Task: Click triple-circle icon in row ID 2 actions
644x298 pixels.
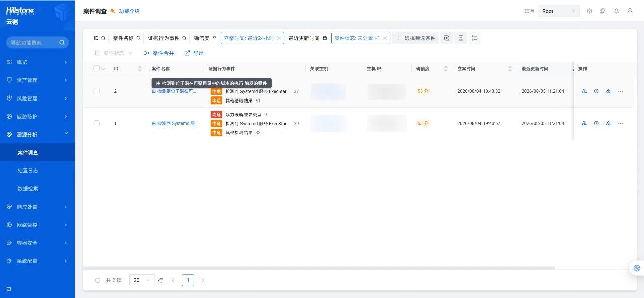Action: point(608,91)
